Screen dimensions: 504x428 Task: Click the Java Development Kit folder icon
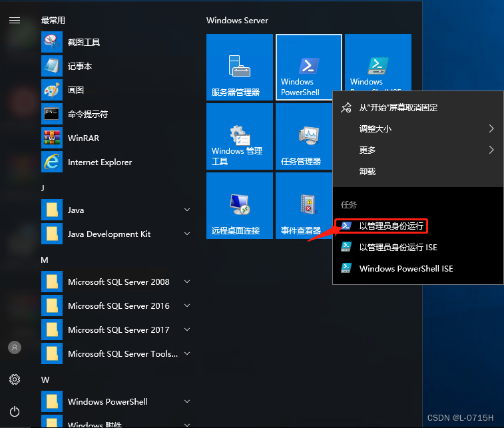pos(52,234)
